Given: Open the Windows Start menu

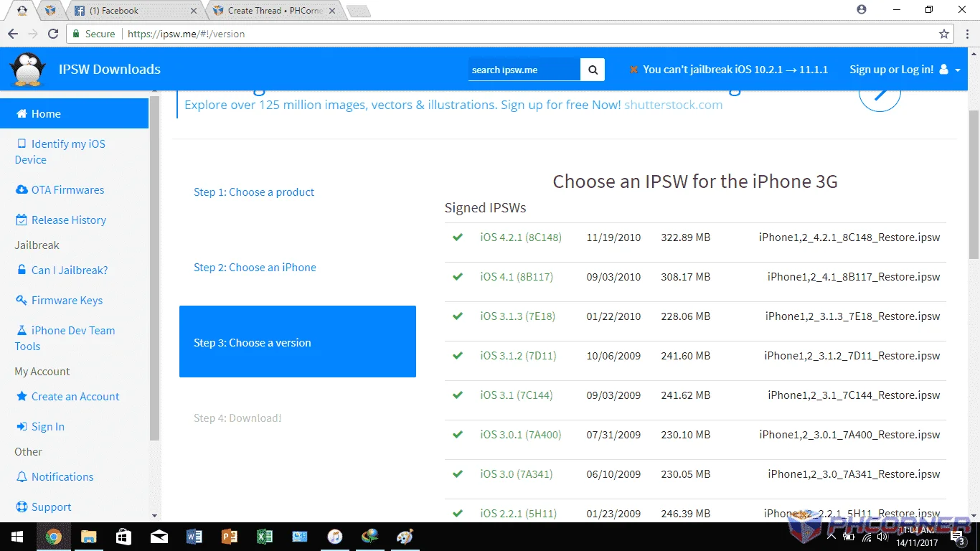Looking at the screenshot, I should [17, 537].
